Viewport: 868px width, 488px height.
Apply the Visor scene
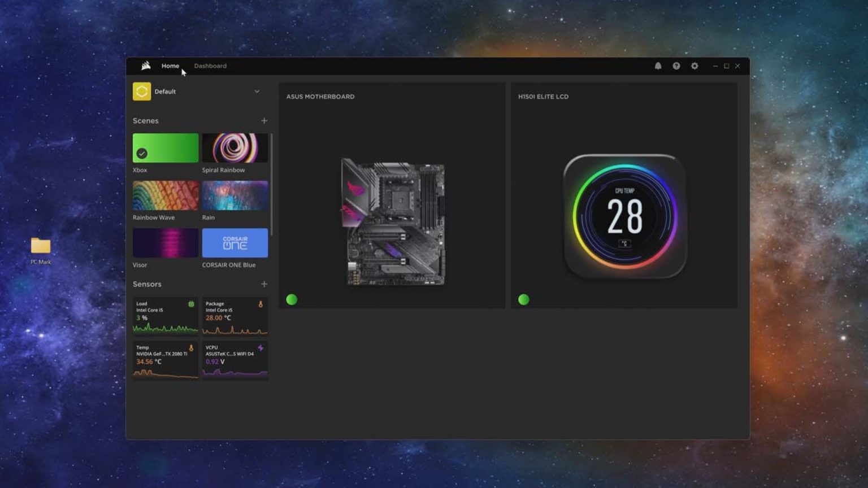click(x=166, y=243)
